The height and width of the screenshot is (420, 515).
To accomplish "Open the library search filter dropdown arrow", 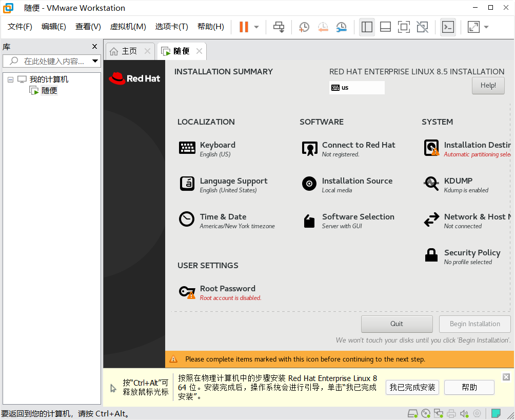I will (x=95, y=61).
